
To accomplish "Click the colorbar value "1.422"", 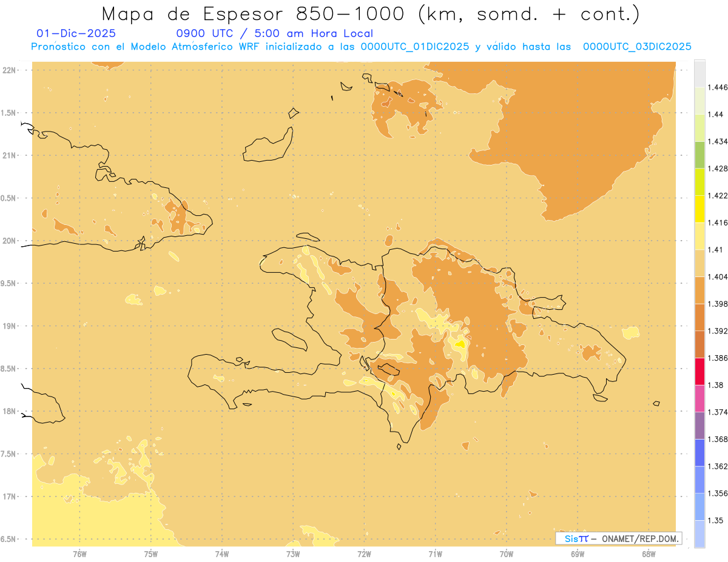I will click(x=719, y=195).
